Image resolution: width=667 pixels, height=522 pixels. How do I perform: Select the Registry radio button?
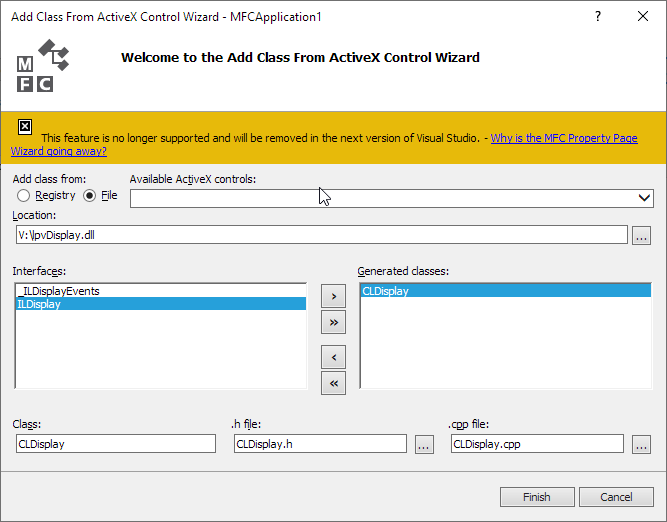pos(23,196)
